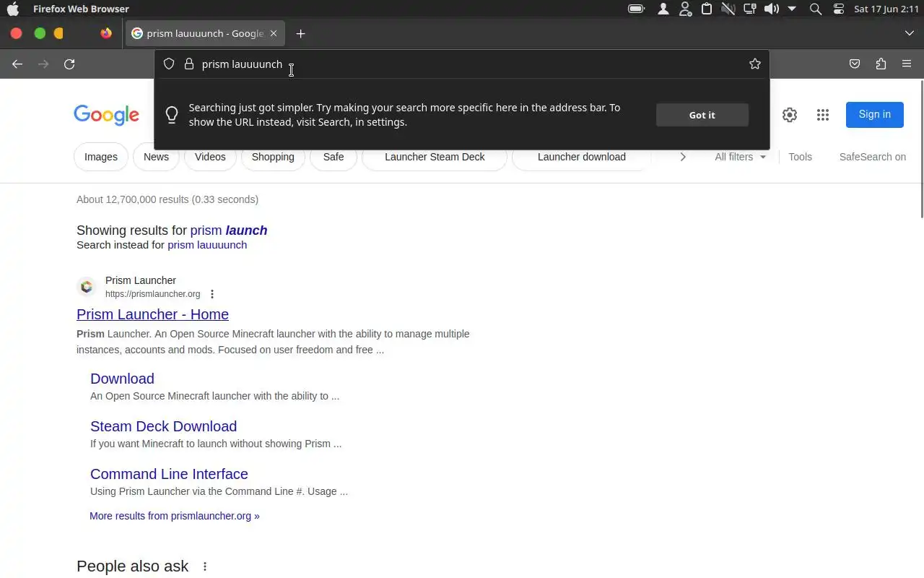This screenshot has height=578, width=924.
Task: Click the address bar search text
Action: pyautogui.click(x=242, y=64)
